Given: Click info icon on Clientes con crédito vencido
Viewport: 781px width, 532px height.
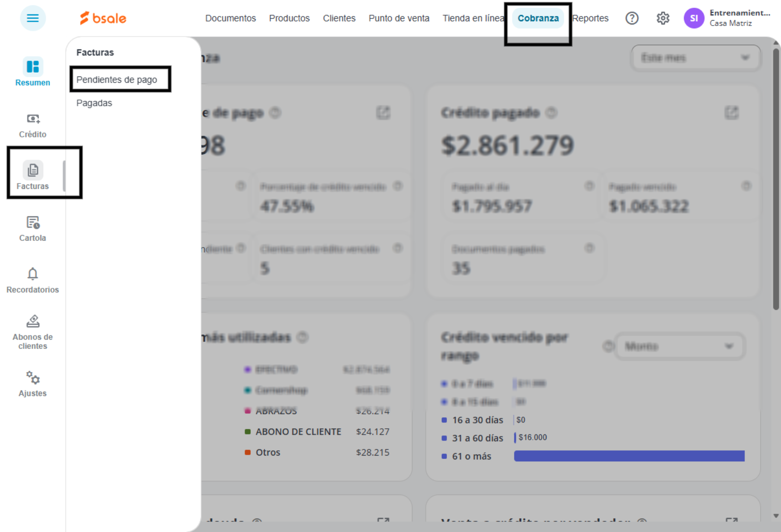Looking at the screenshot, I should click(x=397, y=248).
